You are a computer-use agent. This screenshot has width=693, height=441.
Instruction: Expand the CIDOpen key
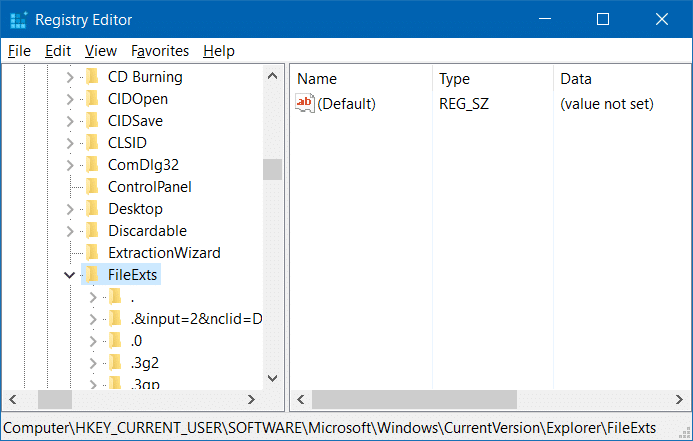(x=70, y=99)
